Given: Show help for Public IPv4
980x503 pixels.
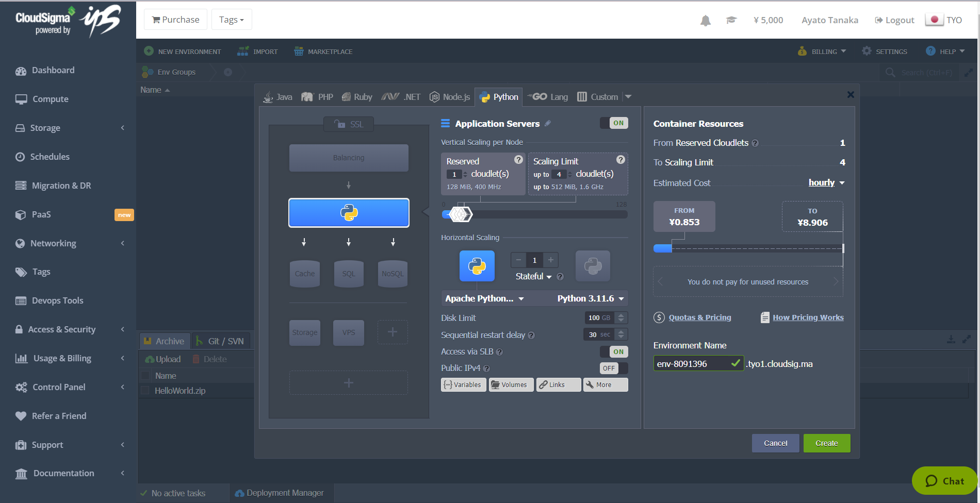Looking at the screenshot, I should tap(486, 368).
